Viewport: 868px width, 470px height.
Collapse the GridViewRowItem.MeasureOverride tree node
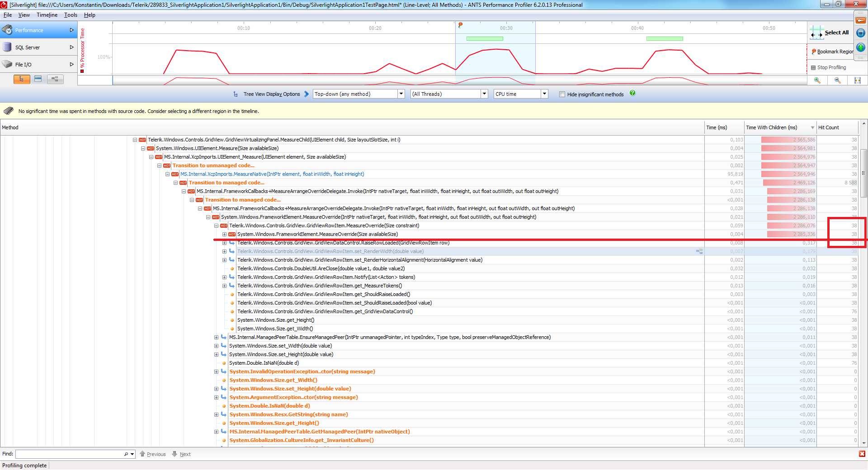(x=216, y=226)
